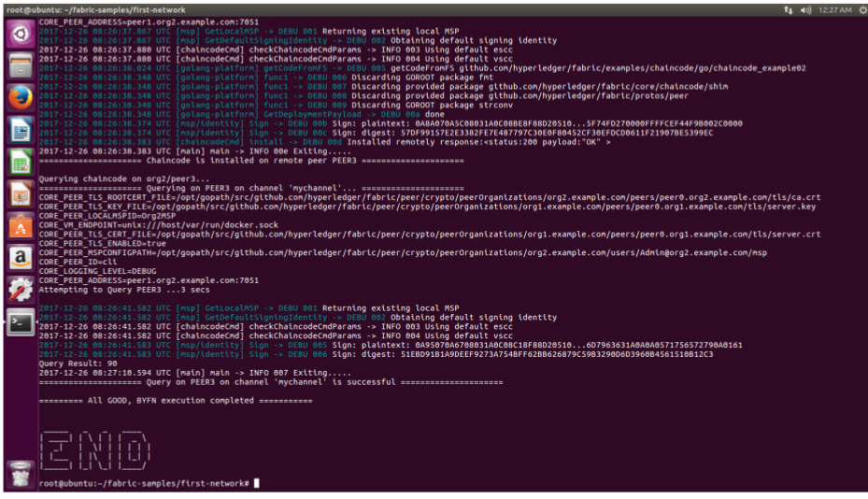
Task: Click 'Chaincode is installed on remote peer PEER3' line
Action: (x=251, y=161)
